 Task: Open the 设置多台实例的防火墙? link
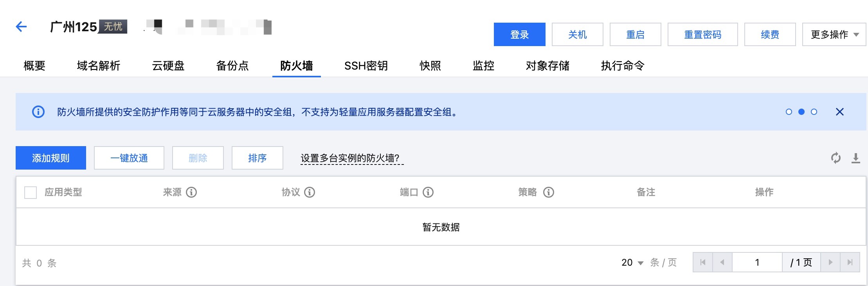pyautogui.click(x=352, y=158)
